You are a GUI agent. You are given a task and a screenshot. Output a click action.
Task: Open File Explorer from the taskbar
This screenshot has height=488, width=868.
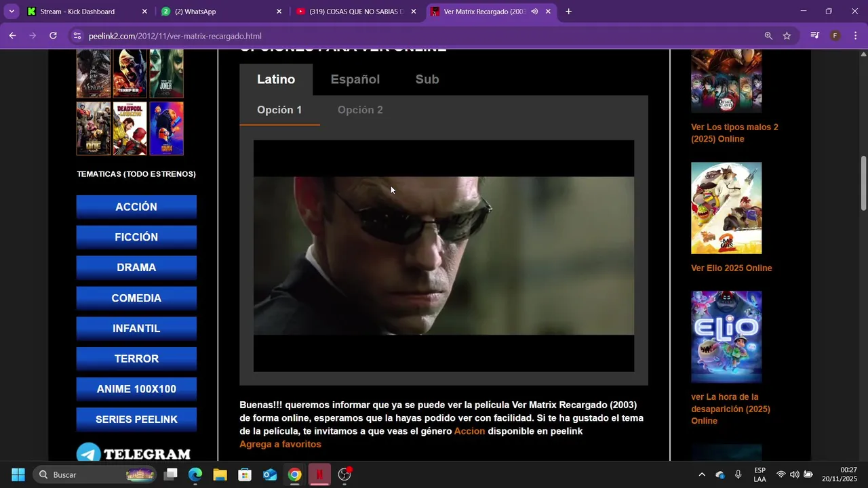click(x=220, y=474)
